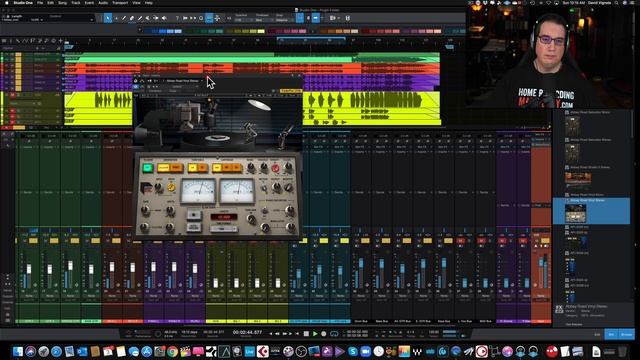The width and height of the screenshot is (640, 360).
Task: Open Skype from the dock
Action: (353, 351)
